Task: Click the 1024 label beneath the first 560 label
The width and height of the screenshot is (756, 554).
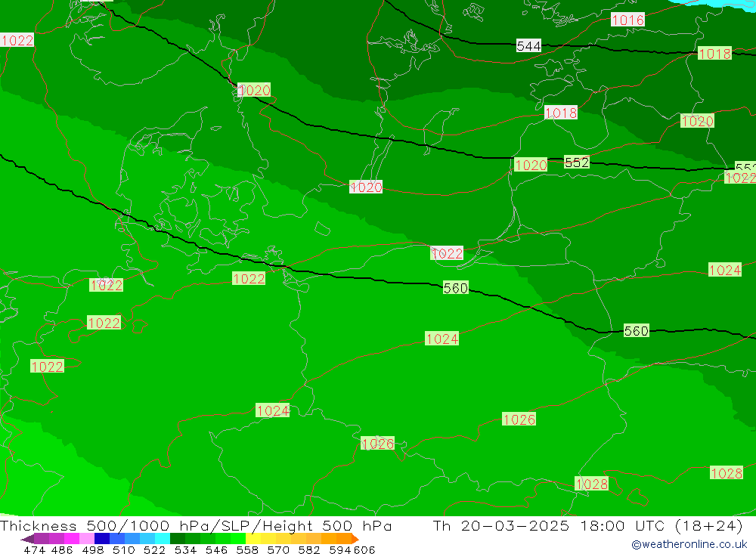Action: [x=442, y=339]
